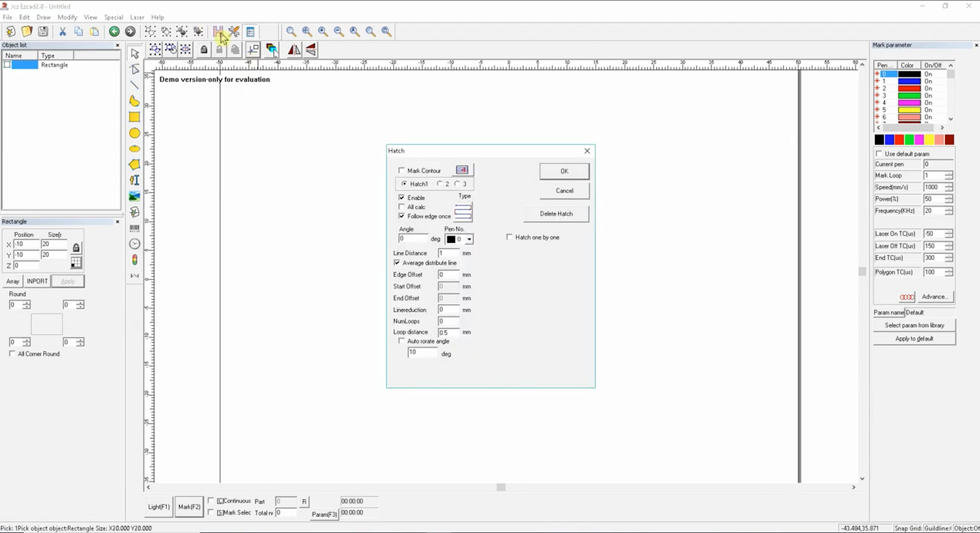Viewport: 980px width, 533px height.
Task: Uncheck the Follow edge once option
Action: [402, 216]
